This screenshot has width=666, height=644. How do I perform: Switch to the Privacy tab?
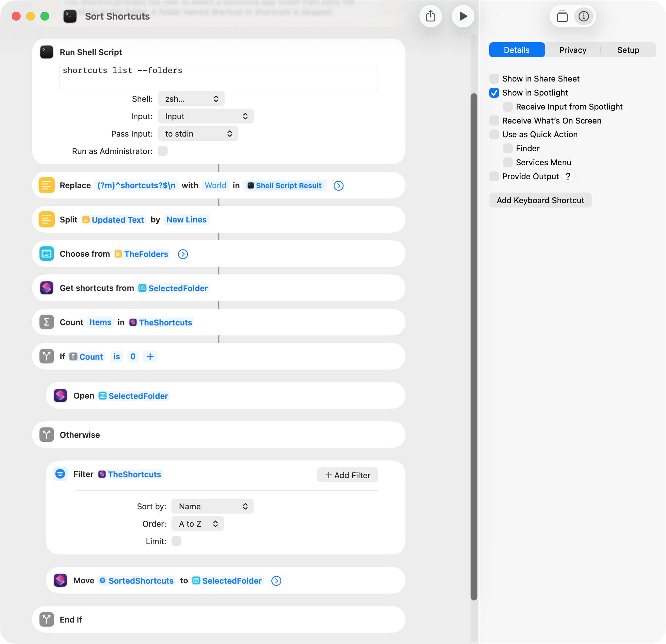pyautogui.click(x=573, y=50)
